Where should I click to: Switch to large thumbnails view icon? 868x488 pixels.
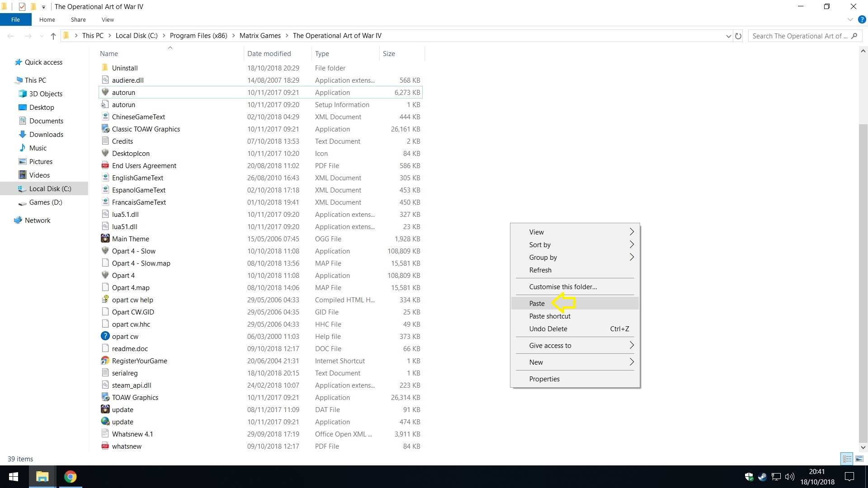coord(859,459)
